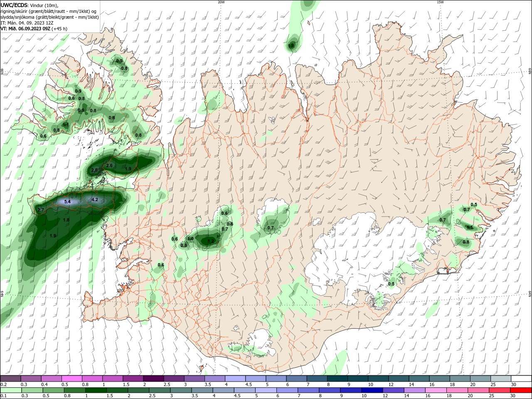532x399 pixels.
Task: Click the 'rigning/skúrir' legend description line
Action: click(x=49, y=11)
